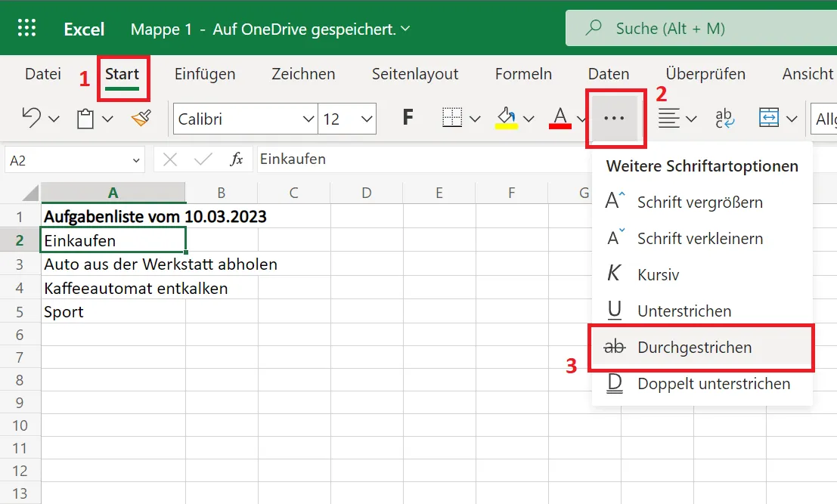
Task: Switch to the Einfügen ribbon tab
Action: 205,74
